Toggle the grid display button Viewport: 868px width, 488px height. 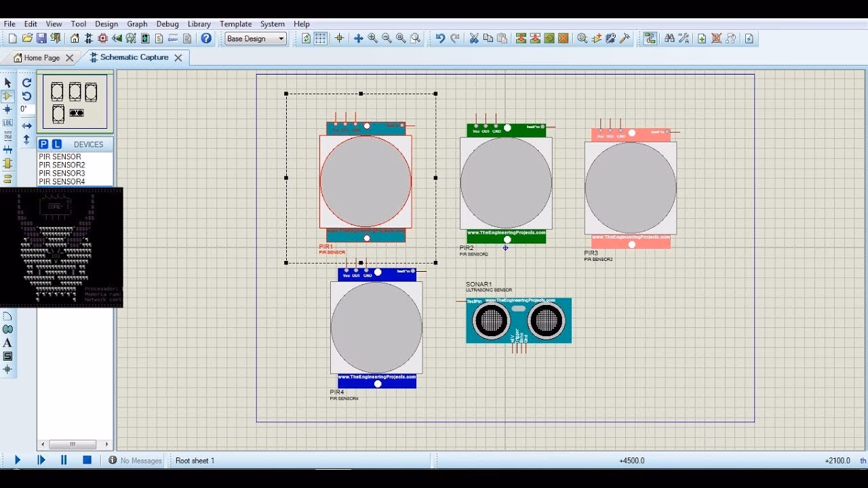coord(320,39)
